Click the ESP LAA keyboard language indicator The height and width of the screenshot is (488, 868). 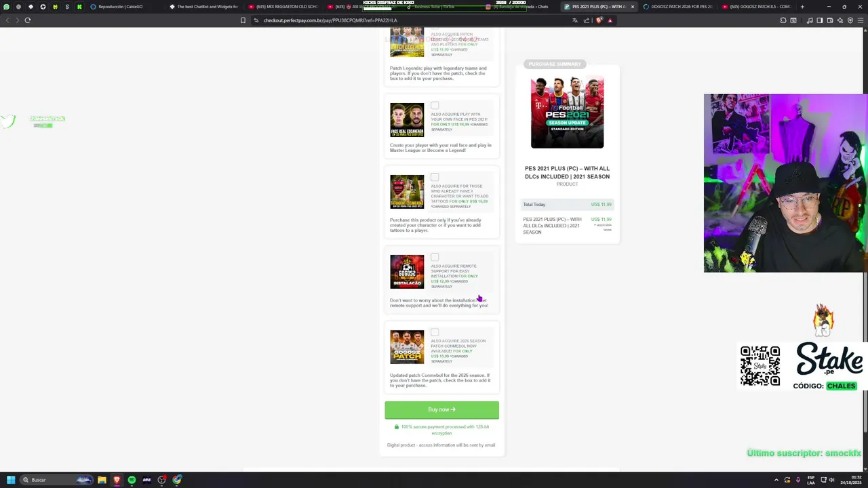click(810, 480)
